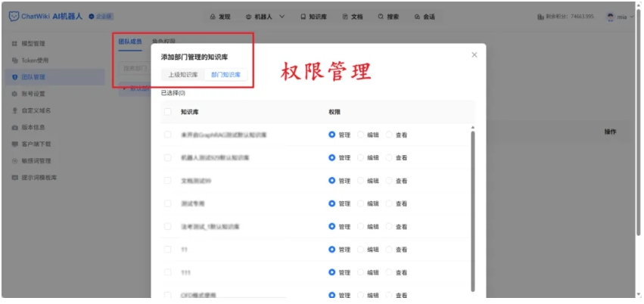Check the checkbox for row 111
The image size is (644, 304).
(167, 272)
